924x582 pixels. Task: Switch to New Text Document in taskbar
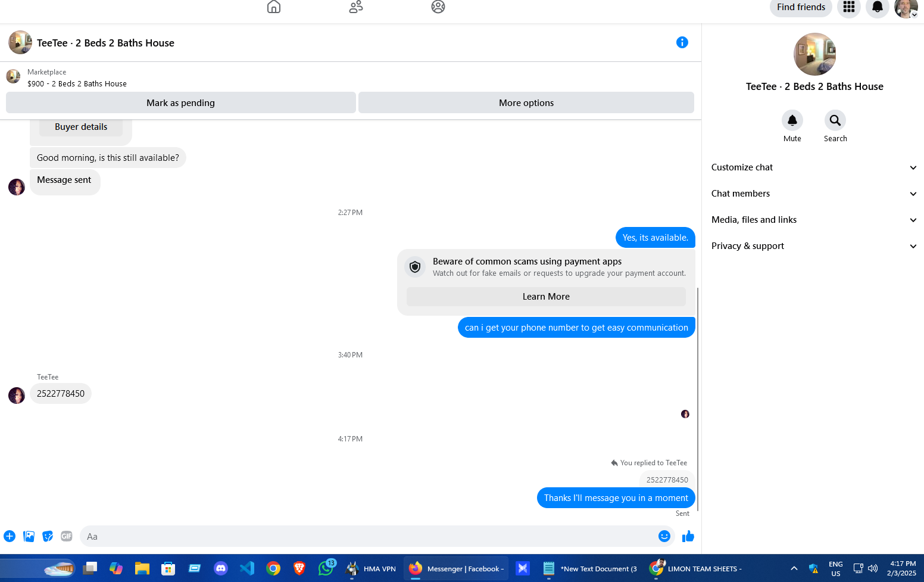(590, 568)
